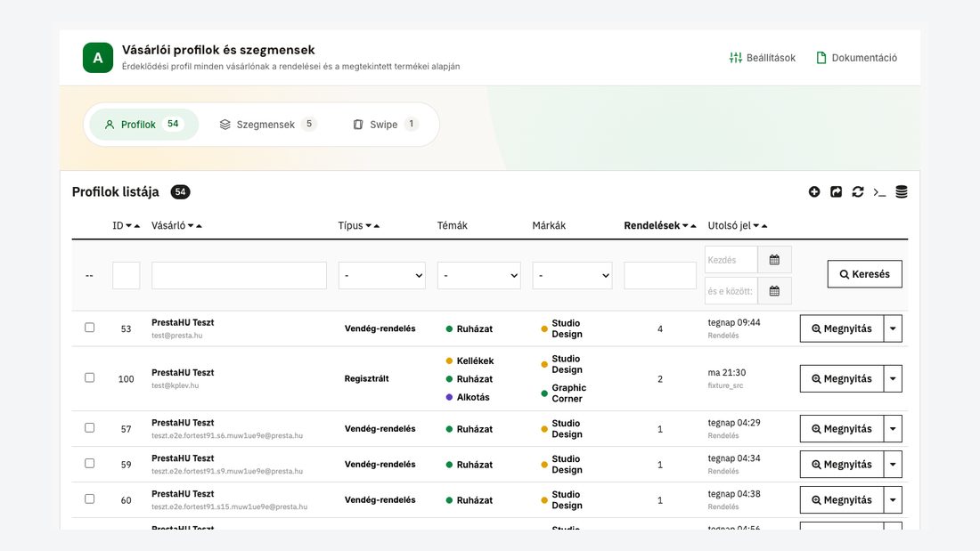Open profile 53 with Megnyitás

coord(842,328)
